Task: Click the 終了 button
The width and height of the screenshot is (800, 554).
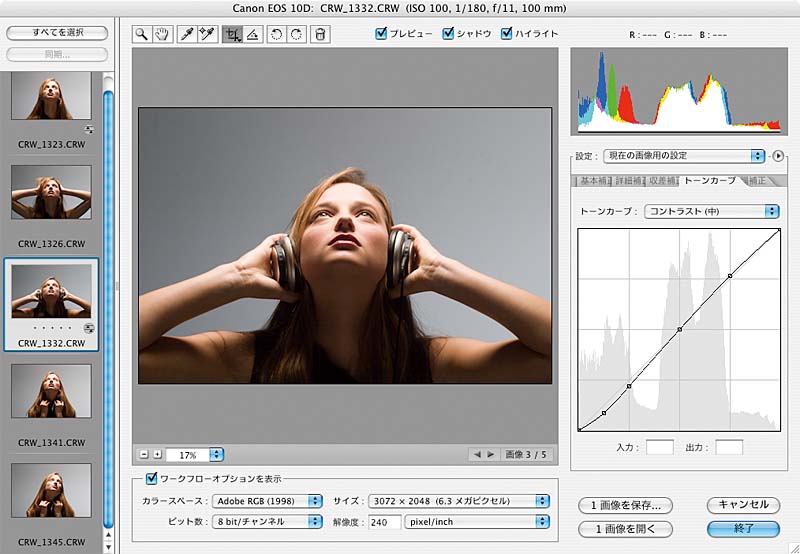Action: coord(743,529)
